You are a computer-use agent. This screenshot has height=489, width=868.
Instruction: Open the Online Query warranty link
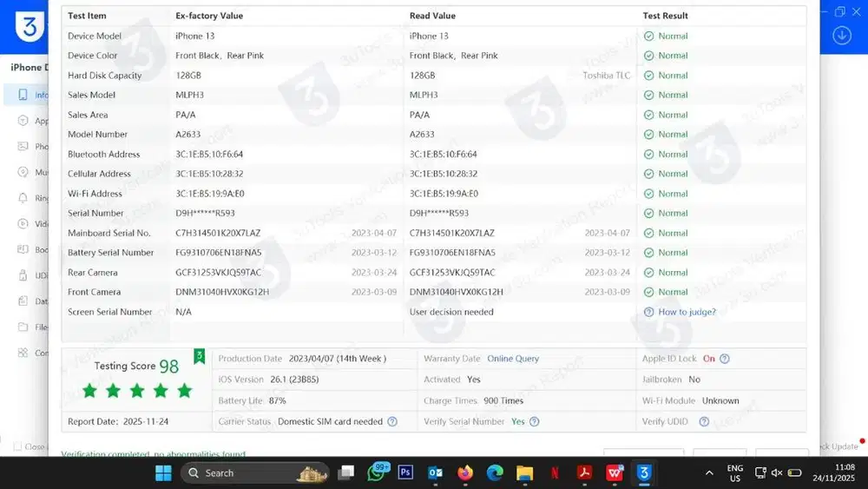[513, 359]
